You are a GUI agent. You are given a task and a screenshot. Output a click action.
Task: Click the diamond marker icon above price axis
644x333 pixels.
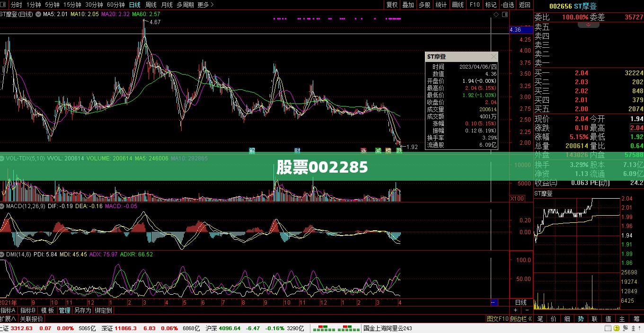click(496, 15)
